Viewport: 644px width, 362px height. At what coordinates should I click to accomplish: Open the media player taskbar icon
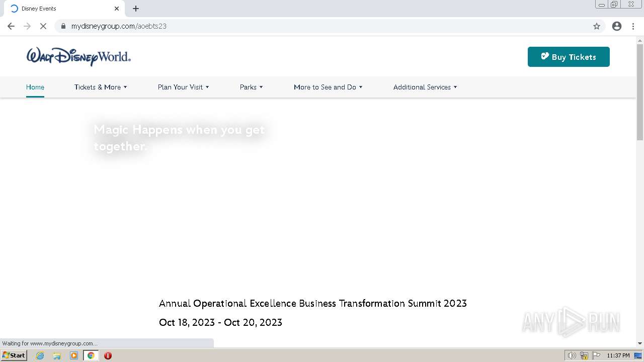point(74,355)
